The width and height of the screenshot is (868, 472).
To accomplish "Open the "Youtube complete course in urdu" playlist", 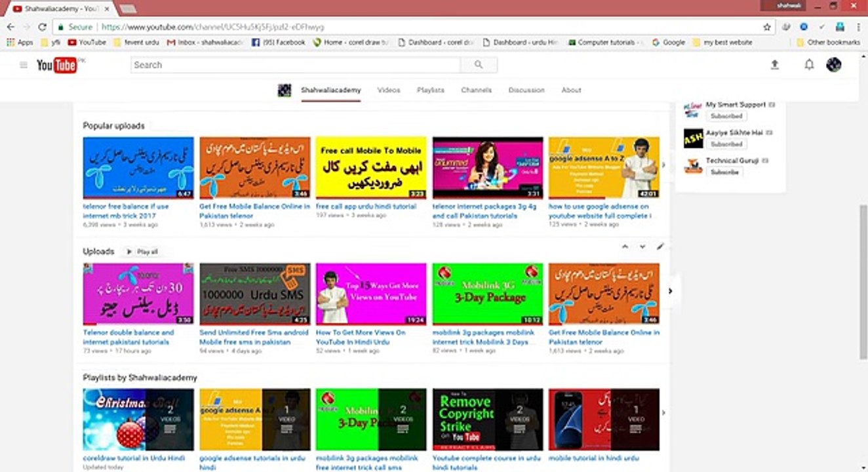I will (487, 462).
